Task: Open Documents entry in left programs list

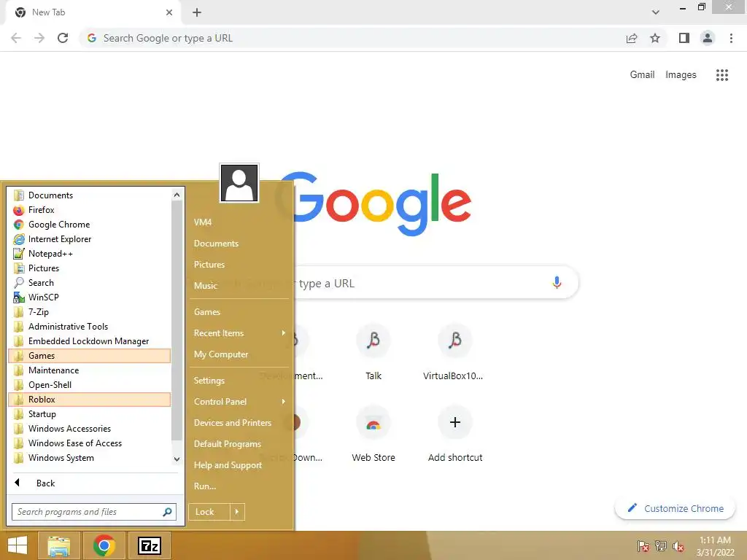Action: (x=89, y=195)
